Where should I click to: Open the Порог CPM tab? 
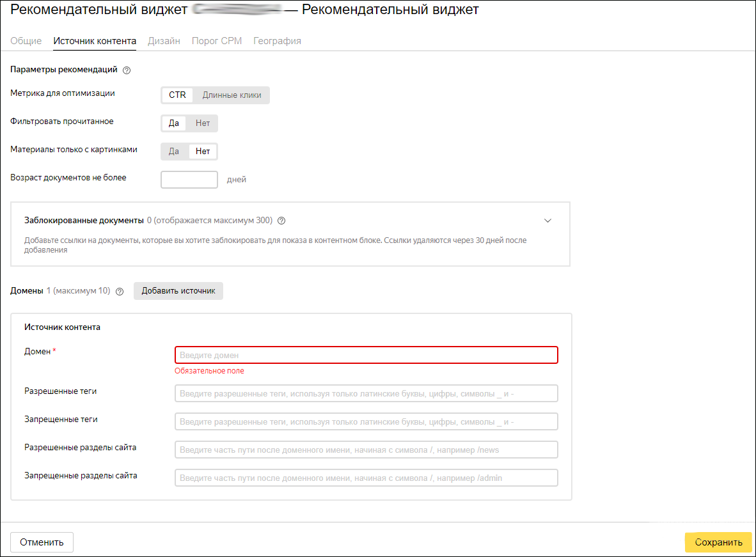coord(217,41)
